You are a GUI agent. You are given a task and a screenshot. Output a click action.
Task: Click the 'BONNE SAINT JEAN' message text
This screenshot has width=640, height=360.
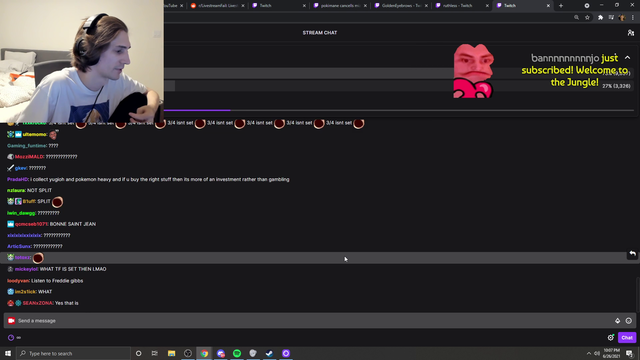click(73, 224)
